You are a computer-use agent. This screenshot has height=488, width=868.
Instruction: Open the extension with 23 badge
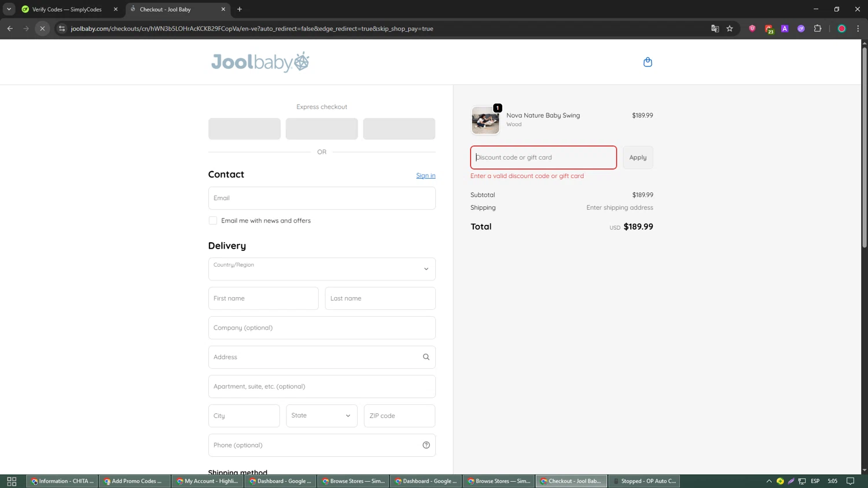pos(769,29)
